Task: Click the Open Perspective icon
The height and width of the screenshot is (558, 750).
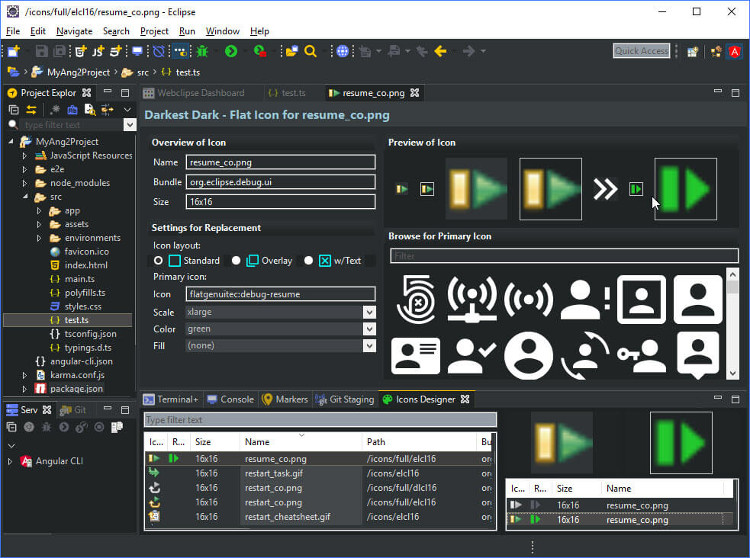Action: pyautogui.click(x=693, y=52)
